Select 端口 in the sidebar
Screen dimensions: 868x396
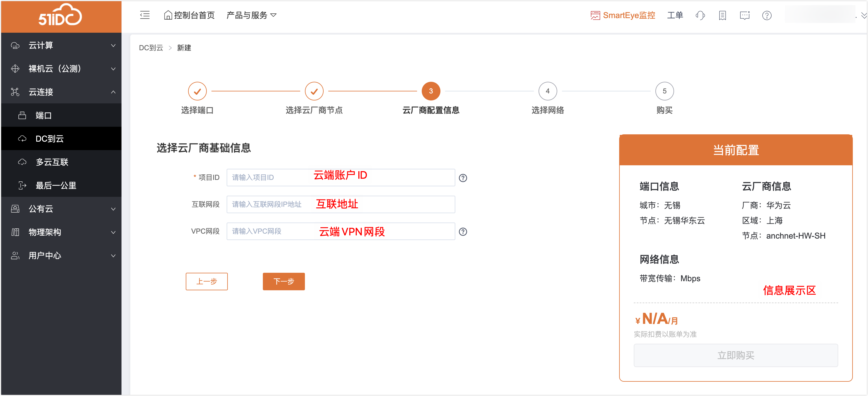[44, 116]
